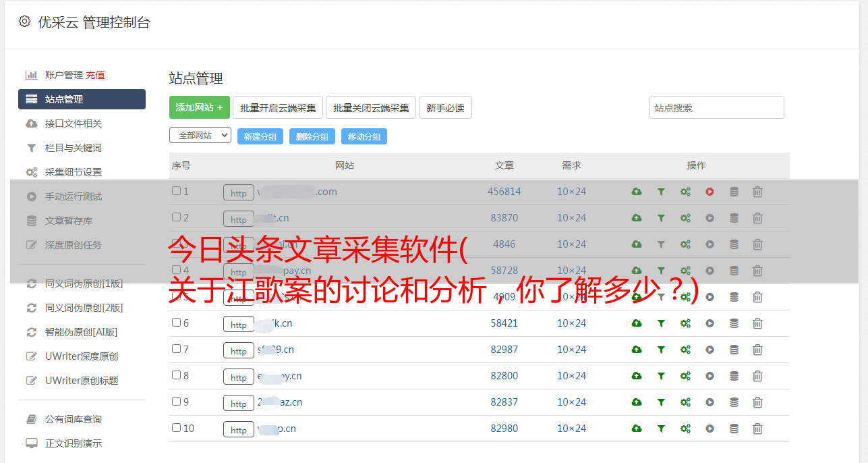Open article count 58421
The width and height of the screenshot is (868, 463).
pyautogui.click(x=504, y=323)
